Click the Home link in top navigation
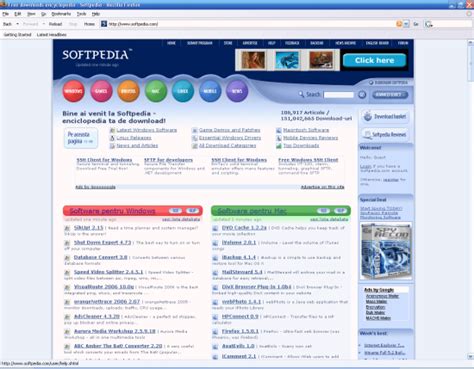Viewport: 474px width, 369px height. 171,43
